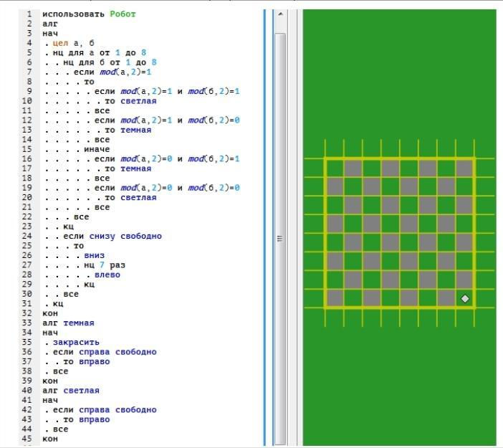Click the vertical scrollbar thumb grip
Viewport: 503px width, 448px height.
point(280,238)
